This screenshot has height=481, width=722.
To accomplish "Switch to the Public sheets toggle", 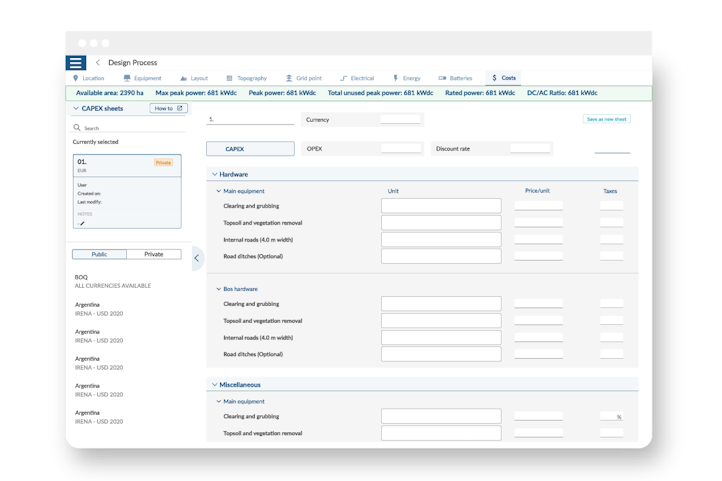I will [99, 255].
